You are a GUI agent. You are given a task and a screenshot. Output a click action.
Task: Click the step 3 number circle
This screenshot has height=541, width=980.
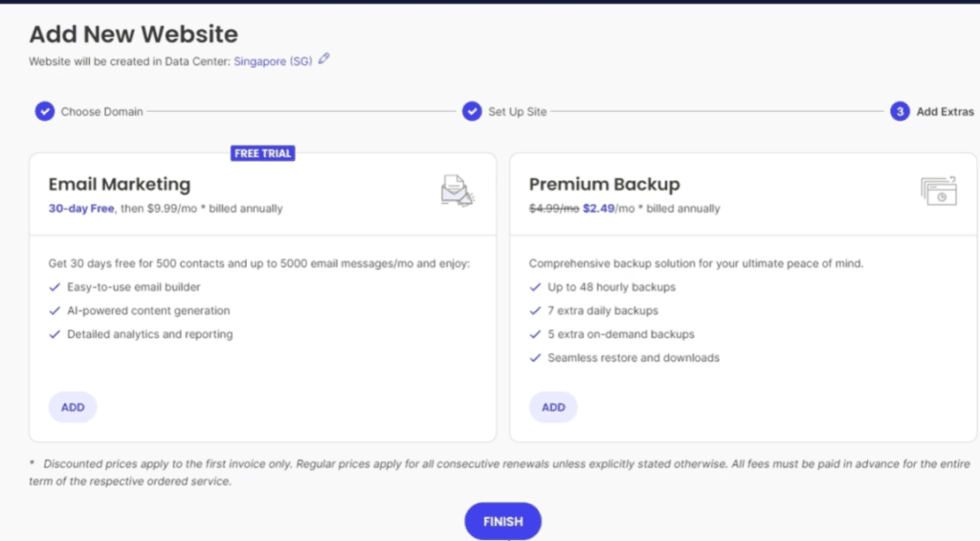click(899, 112)
